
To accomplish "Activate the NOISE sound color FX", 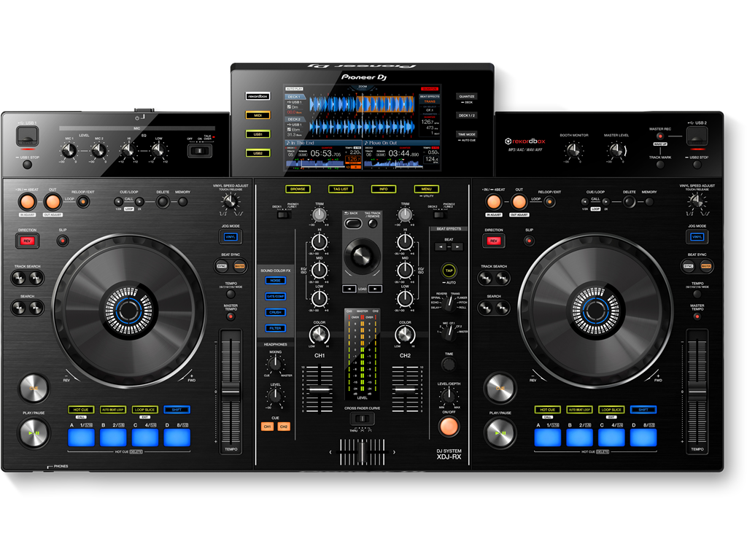I will tap(275, 280).
